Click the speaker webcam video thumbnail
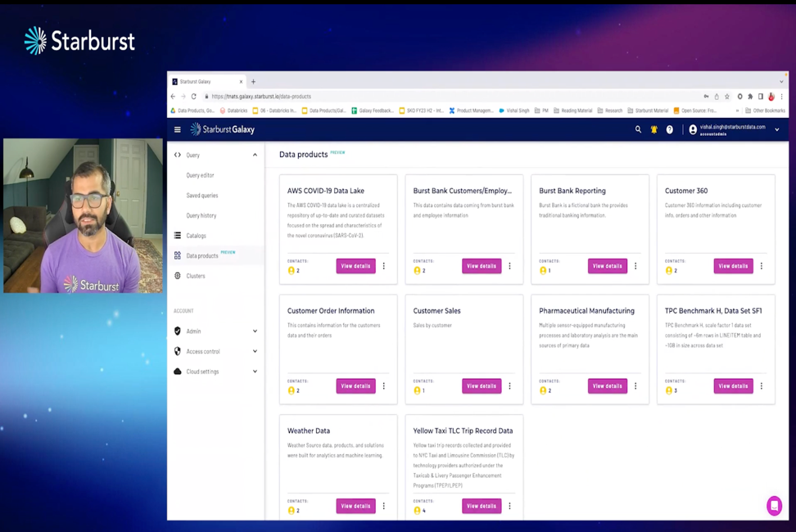Screen dimensions: 796x532 pos(83,215)
